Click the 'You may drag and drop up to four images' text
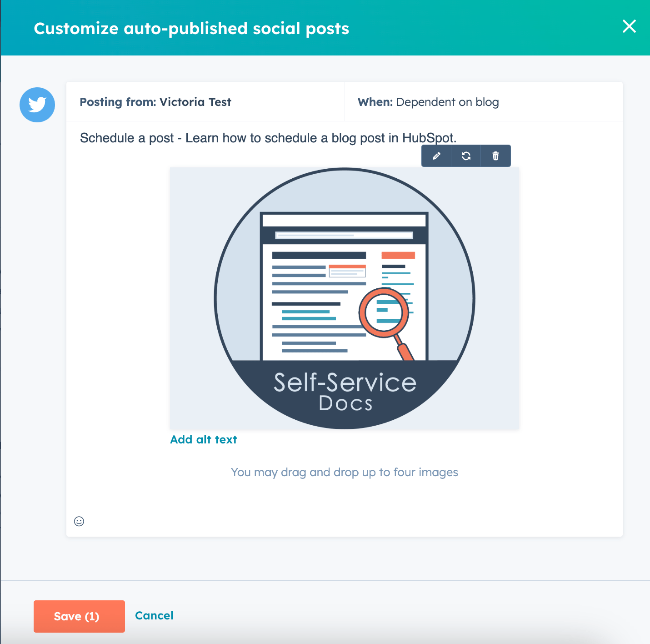Screen dimensions: 650x644 345,472
